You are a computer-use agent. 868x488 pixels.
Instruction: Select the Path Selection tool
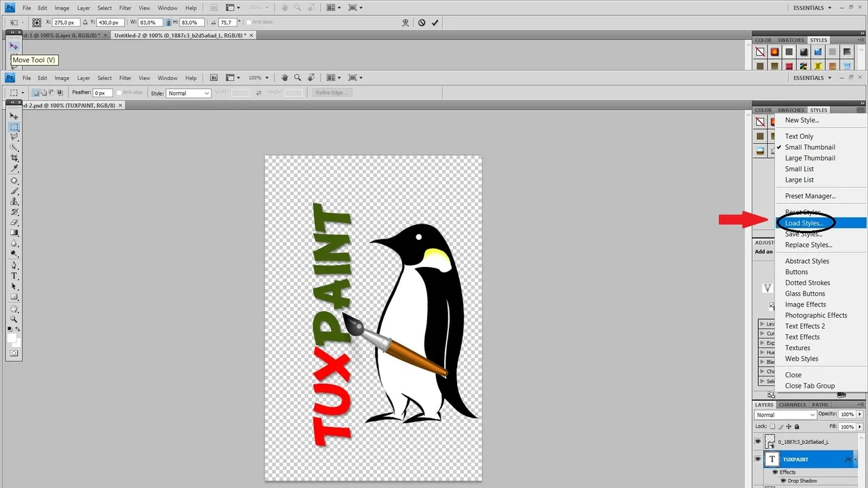coord(14,286)
